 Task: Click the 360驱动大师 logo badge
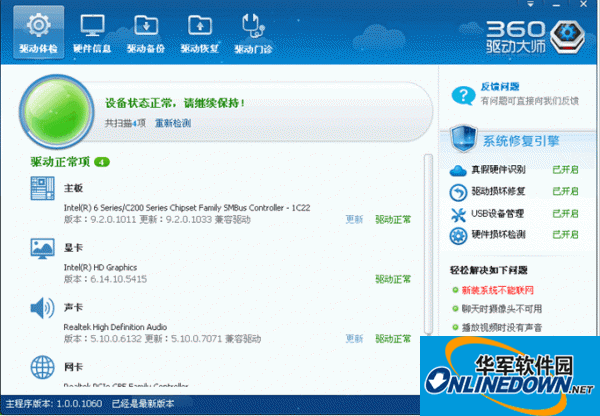tap(568, 36)
